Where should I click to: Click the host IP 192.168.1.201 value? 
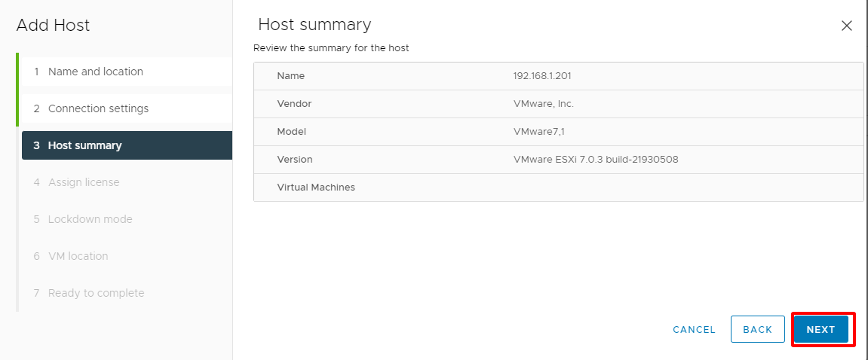(x=542, y=76)
